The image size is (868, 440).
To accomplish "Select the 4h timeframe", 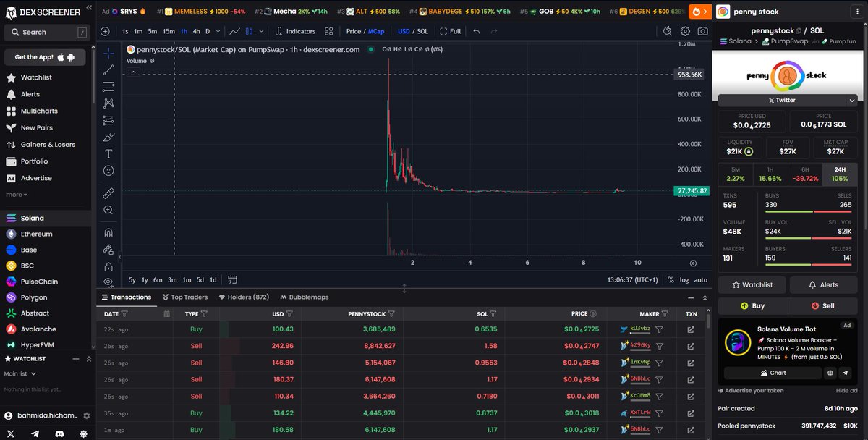I will [x=196, y=31].
